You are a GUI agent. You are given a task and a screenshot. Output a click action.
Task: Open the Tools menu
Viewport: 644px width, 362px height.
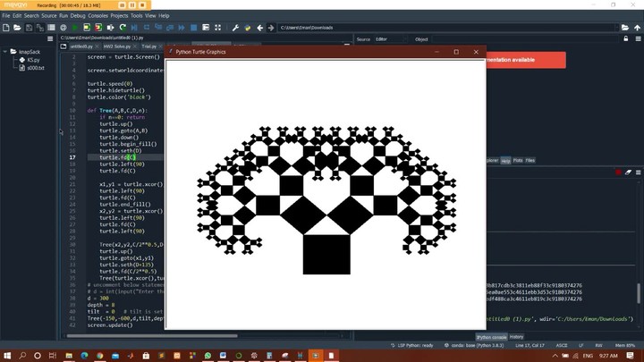[x=136, y=15]
